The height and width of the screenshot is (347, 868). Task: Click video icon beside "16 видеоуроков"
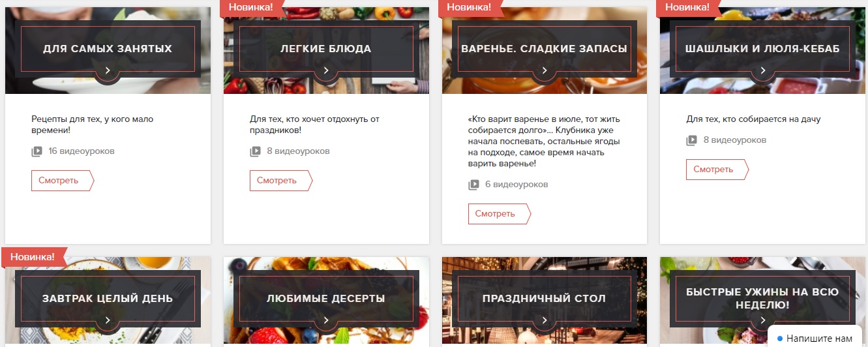point(37,151)
